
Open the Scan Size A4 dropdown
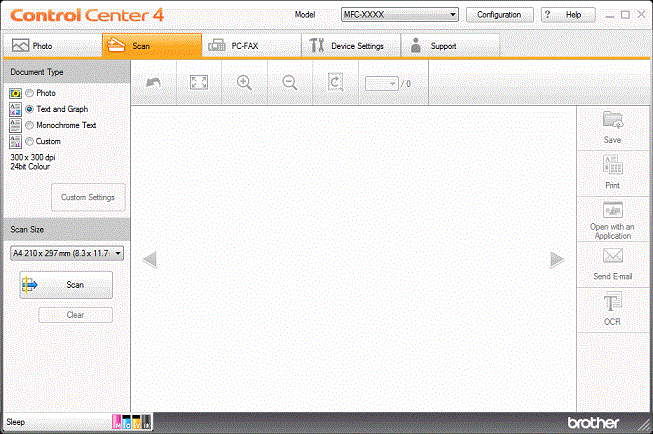(67, 254)
